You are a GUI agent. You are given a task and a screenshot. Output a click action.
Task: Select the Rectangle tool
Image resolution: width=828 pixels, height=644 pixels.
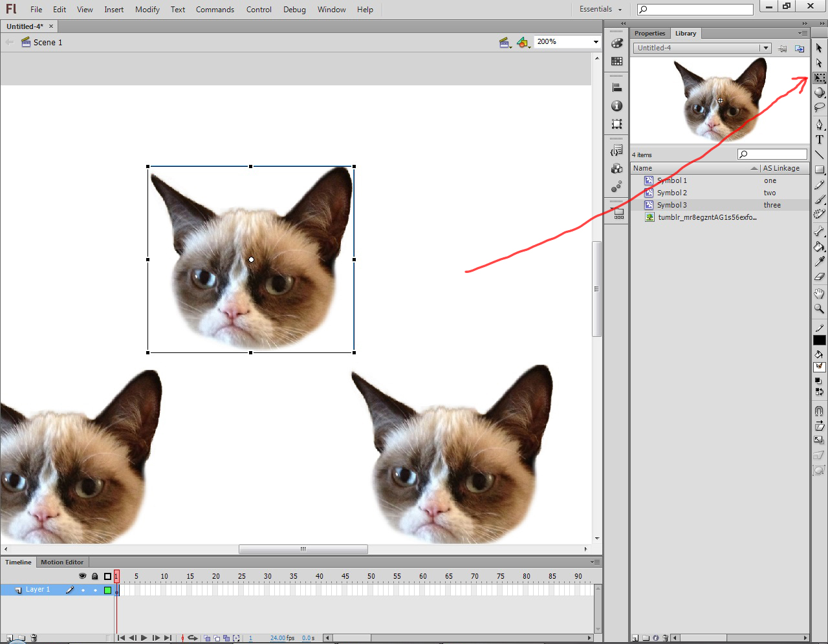pyautogui.click(x=820, y=169)
